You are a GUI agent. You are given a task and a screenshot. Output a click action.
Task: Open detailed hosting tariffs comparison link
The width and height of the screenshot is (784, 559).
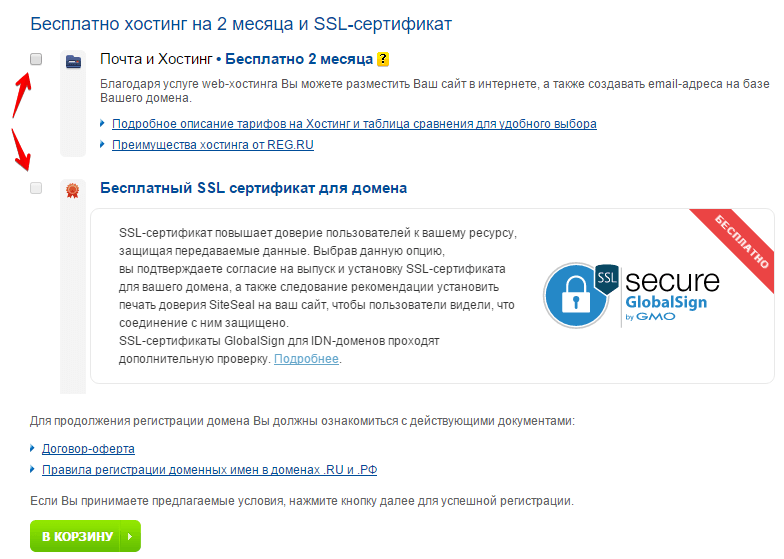pos(354,124)
